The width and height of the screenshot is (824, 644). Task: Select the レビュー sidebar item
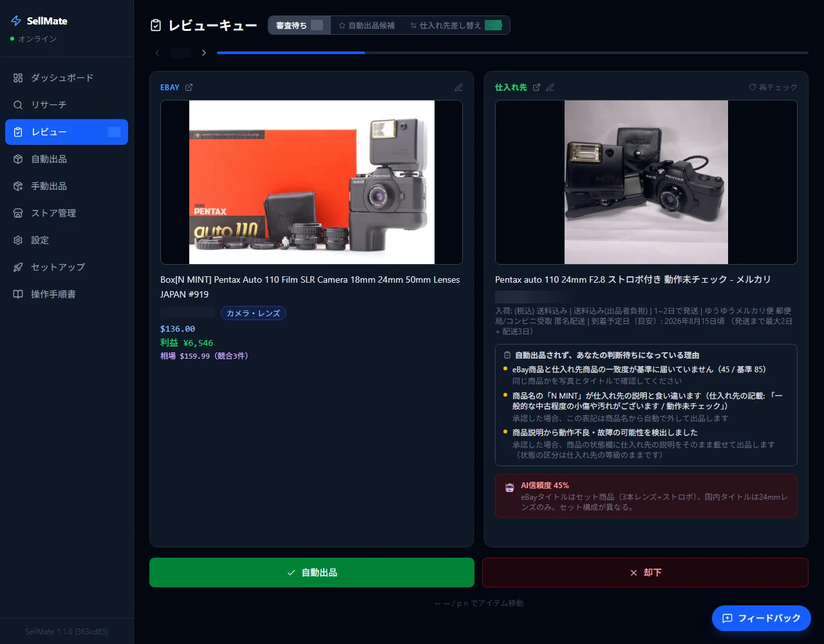click(x=66, y=132)
